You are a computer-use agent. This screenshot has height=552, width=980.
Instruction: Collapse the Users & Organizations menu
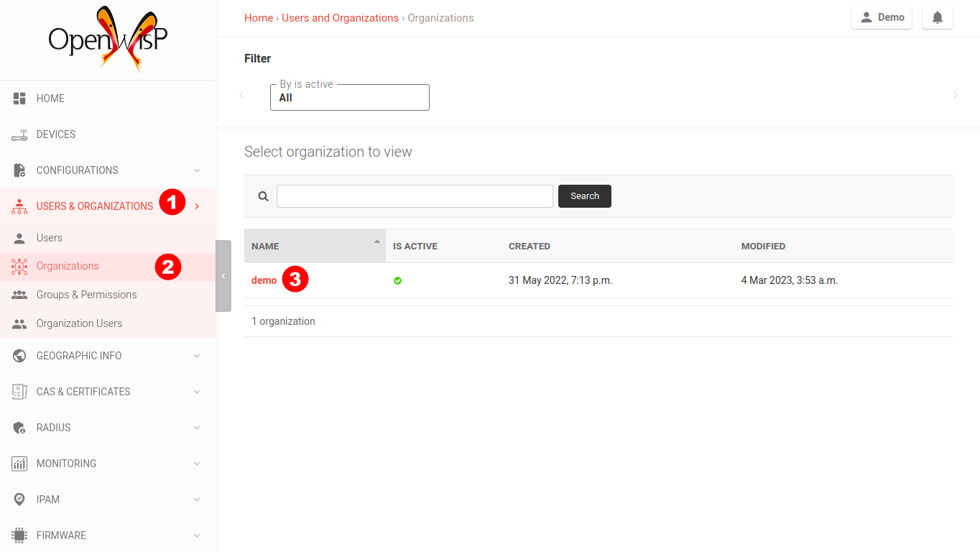pyautogui.click(x=197, y=206)
